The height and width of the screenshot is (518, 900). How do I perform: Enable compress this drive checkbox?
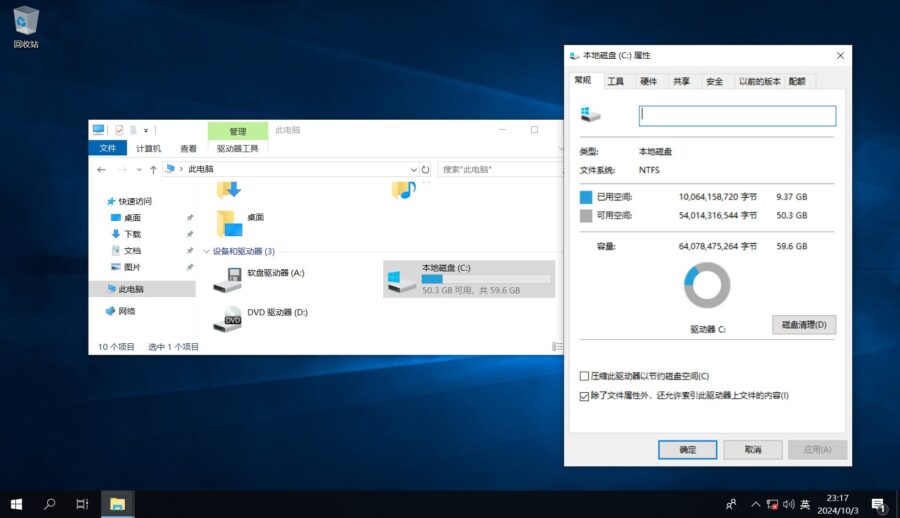584,376
